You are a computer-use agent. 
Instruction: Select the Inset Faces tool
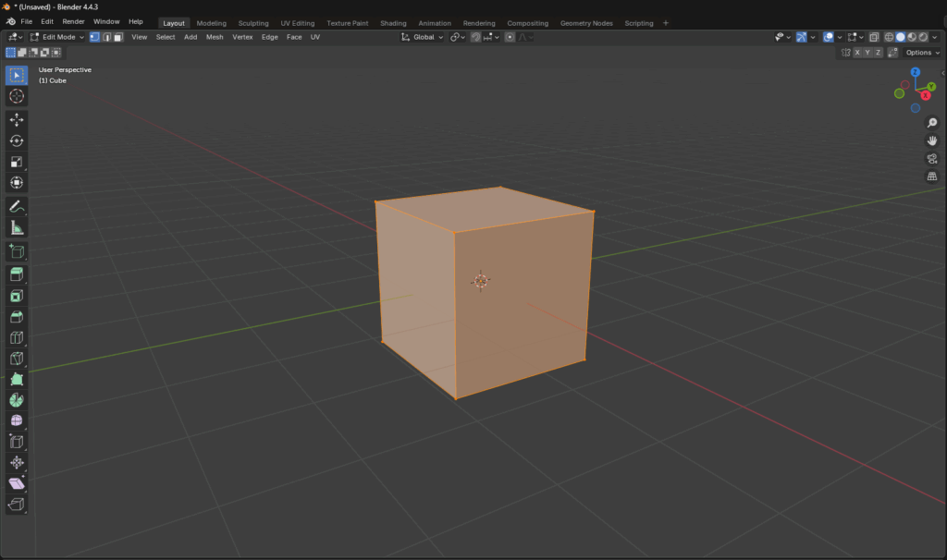coord(17,296)
